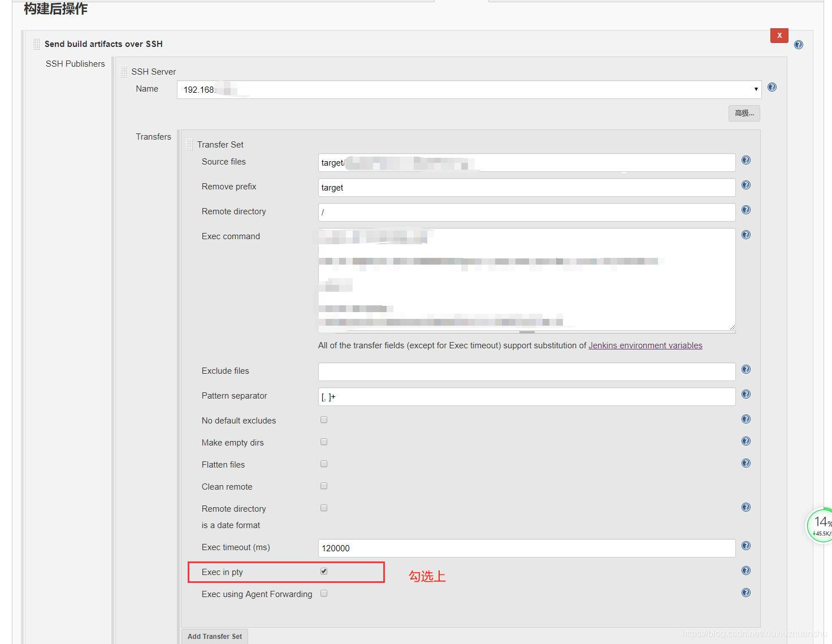The width and height of the screenshot is (832, 644).
Task: Toggle No default excludes checkbox
Action: click(324, 420)
